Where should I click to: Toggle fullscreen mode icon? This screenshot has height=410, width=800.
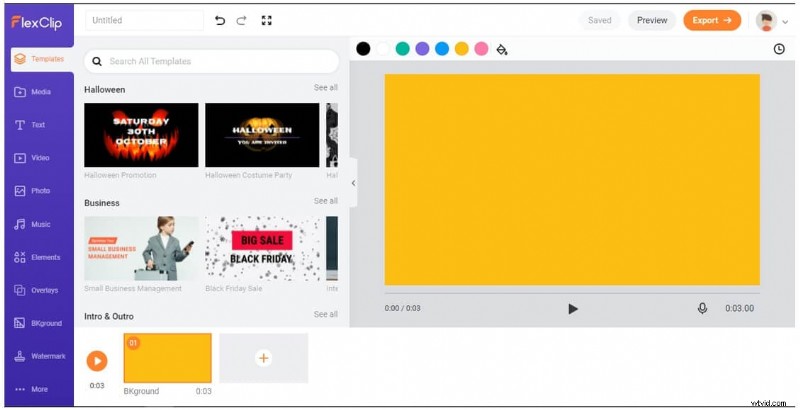point(266,20)
